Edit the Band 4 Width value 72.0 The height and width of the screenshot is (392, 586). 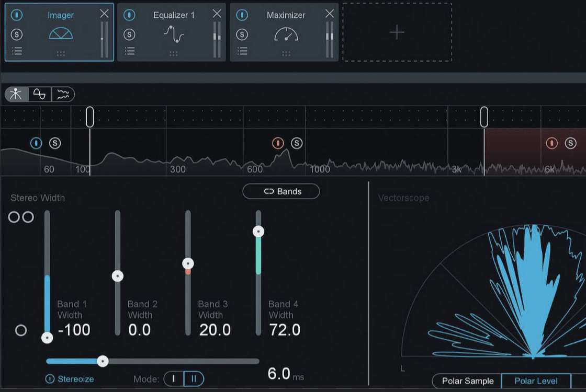click(x=285, y=330)
